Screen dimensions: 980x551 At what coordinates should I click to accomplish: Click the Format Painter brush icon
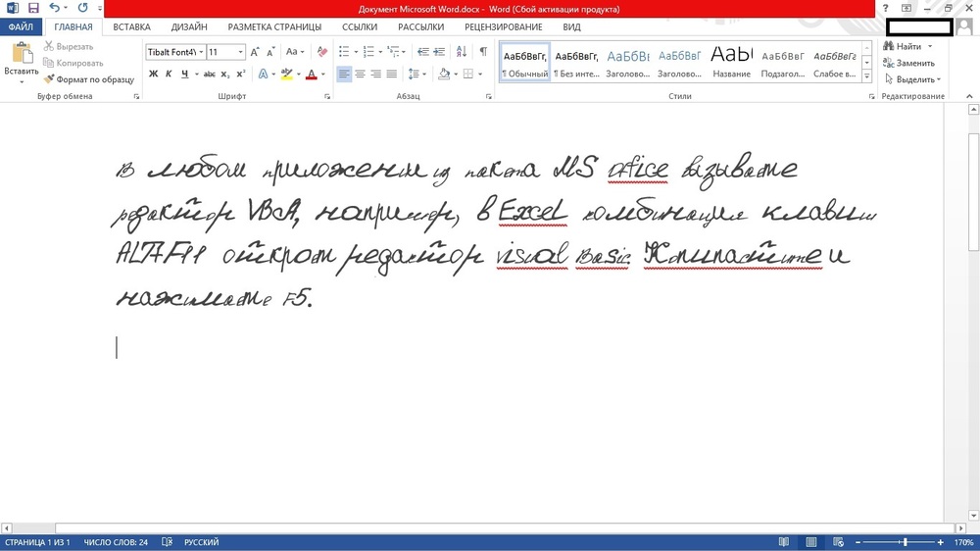49,79
